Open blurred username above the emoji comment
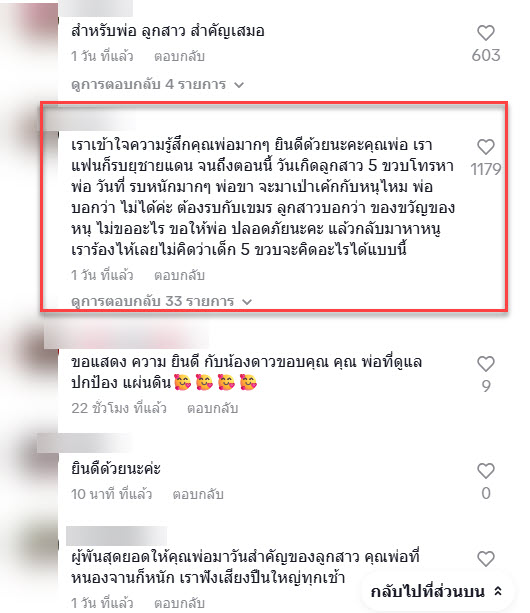Screen dimensions: 530x613 126,336
